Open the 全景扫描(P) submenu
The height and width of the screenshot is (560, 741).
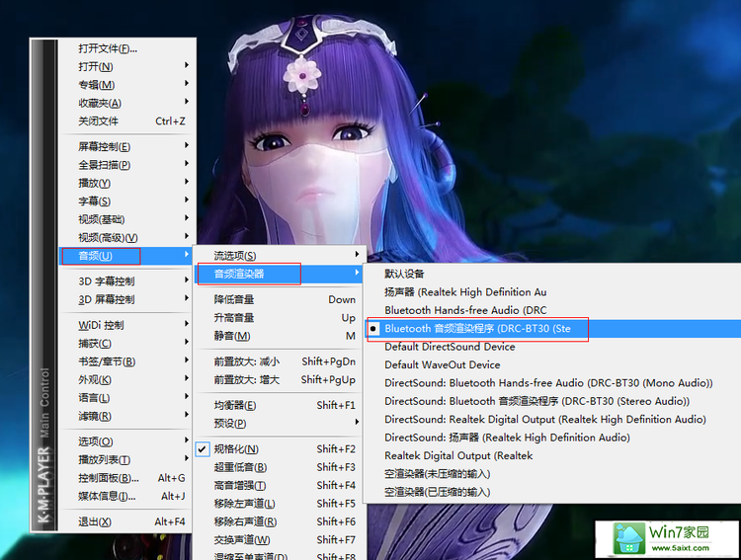[x=126, y=165]
